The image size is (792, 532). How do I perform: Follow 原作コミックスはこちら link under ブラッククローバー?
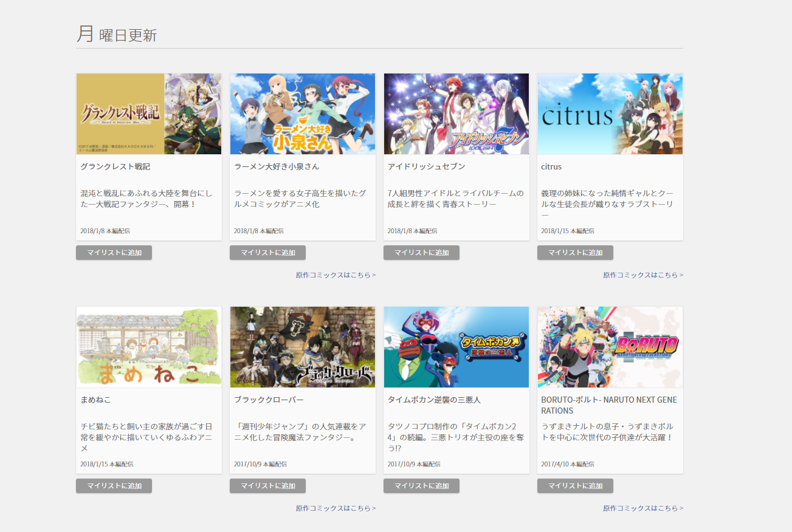click(336, 508)
